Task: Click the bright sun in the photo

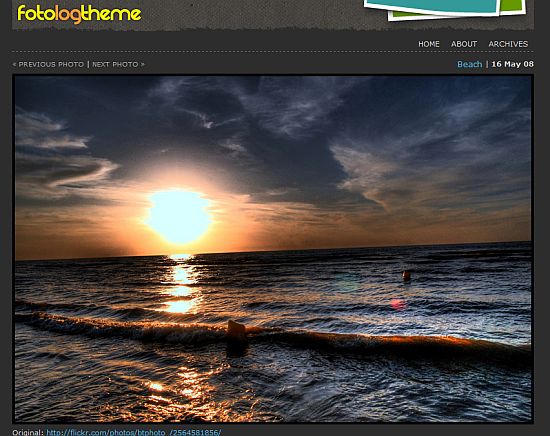Action: tap(180, 216)
